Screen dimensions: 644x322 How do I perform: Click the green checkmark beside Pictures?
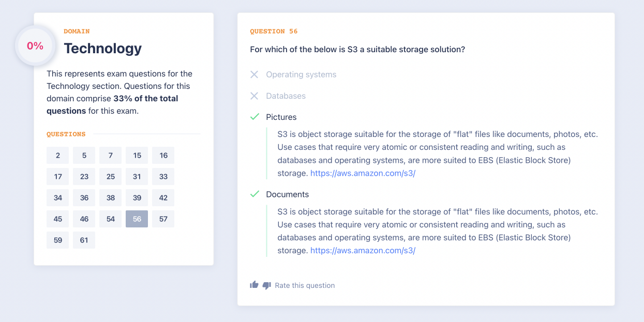(254, 117)
